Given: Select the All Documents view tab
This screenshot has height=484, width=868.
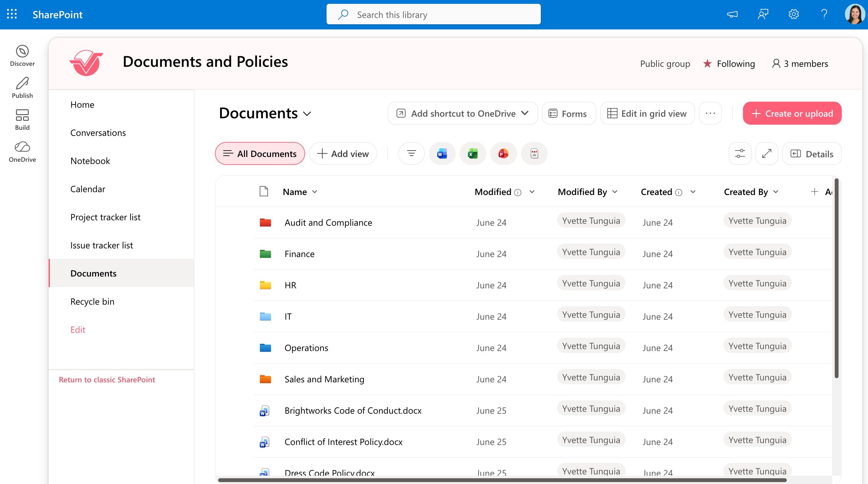Looking at the screenshot, I should (260, 153).
